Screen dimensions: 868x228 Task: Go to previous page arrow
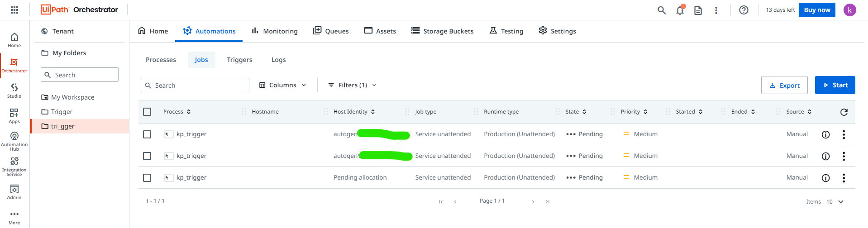pos(455,202)
